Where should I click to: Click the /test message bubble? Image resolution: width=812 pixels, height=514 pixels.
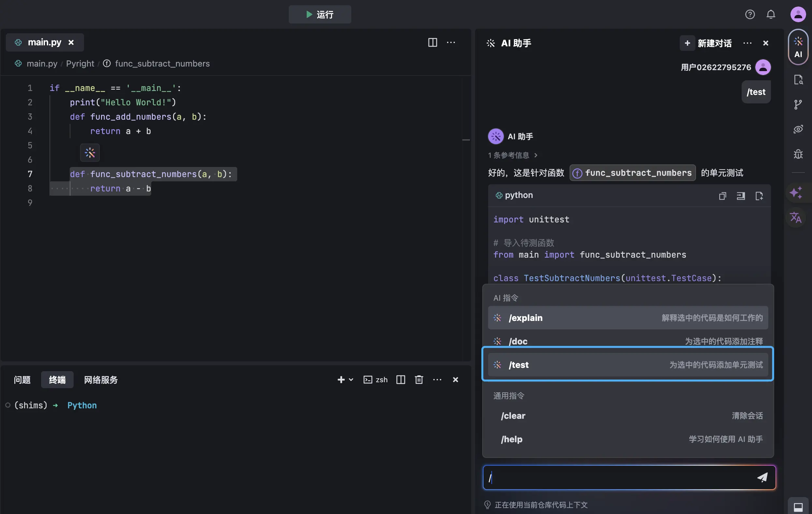pyautogui.click(x=756, y=92)
